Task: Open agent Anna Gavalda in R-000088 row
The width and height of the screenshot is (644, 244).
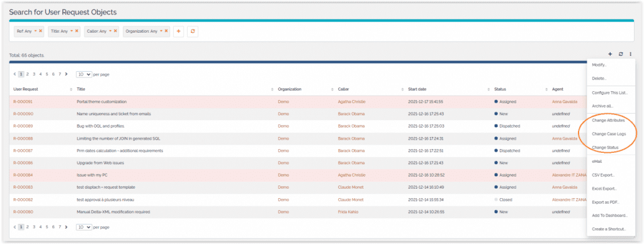Action: coord(564,138)
